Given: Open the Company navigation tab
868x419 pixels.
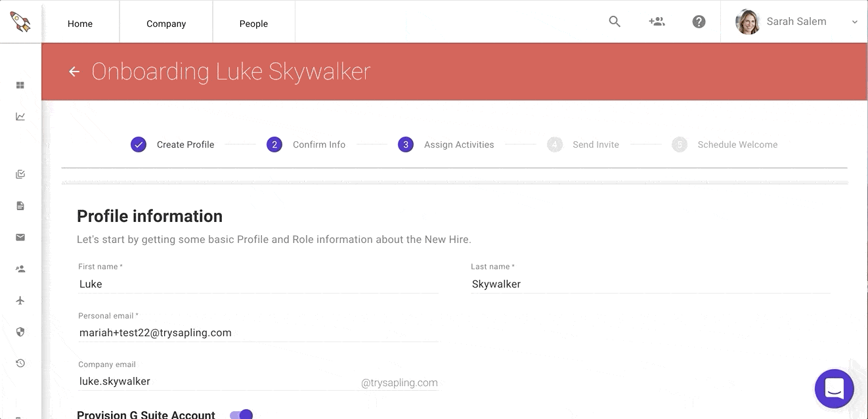Looking at the screenshot, I should pos(166,23).
